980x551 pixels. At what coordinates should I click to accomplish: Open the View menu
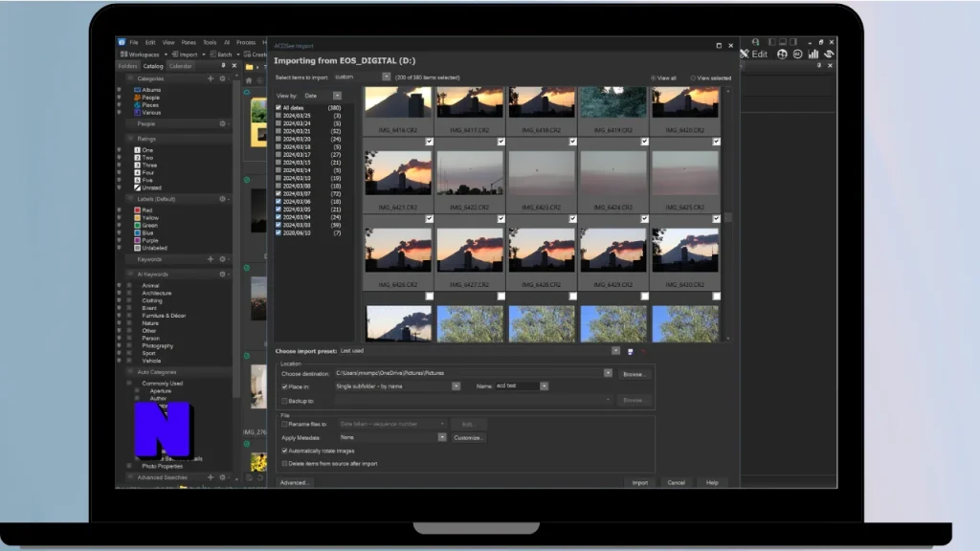168,42
